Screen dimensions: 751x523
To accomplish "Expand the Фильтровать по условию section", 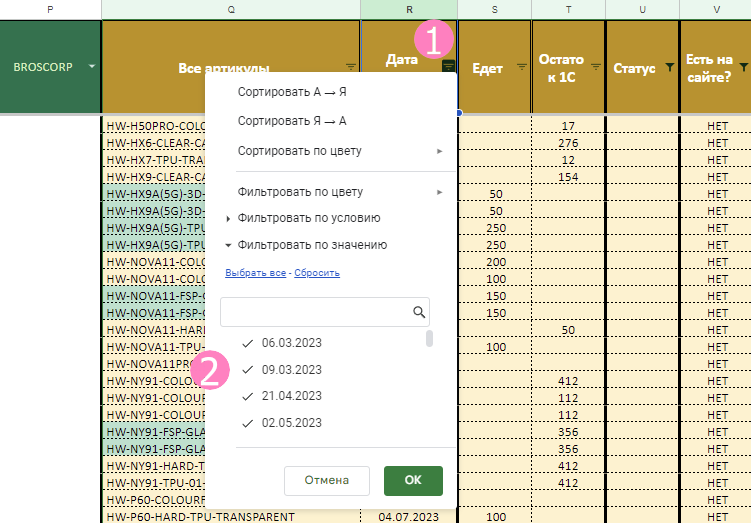I will click(228, 218).
